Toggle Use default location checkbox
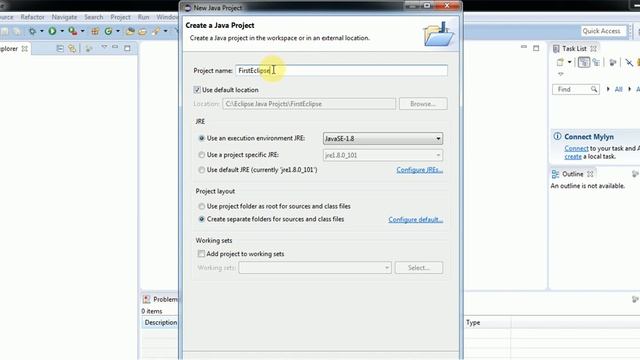Image resolution: width=640 pixels, height=360 pixels. pos(197,90)
